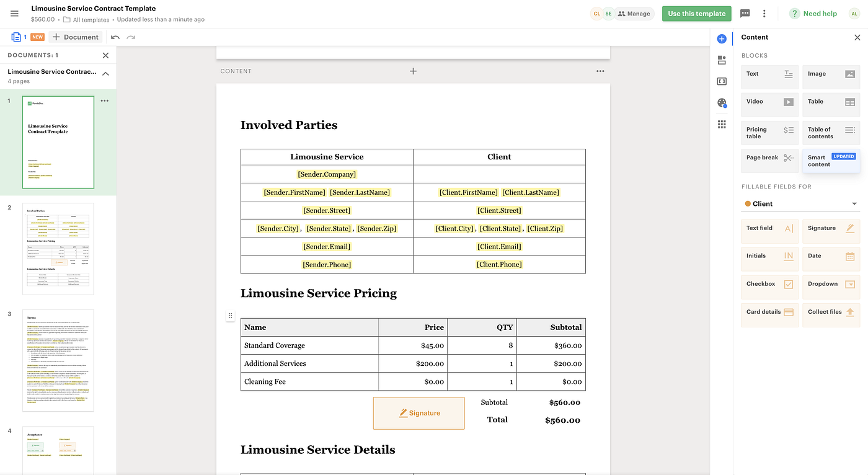Click the orange Client color dot
This screenshot has height=475, width=868.
[x=747, y=203]
